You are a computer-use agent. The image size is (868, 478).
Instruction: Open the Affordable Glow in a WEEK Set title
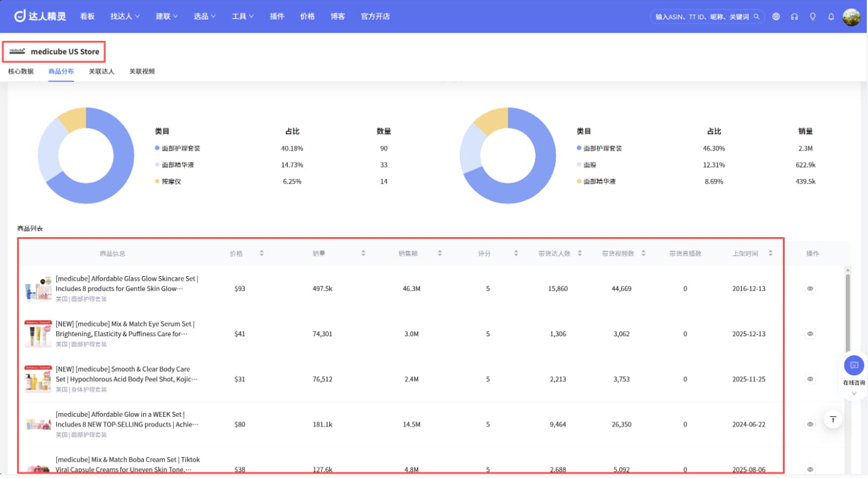127,419
